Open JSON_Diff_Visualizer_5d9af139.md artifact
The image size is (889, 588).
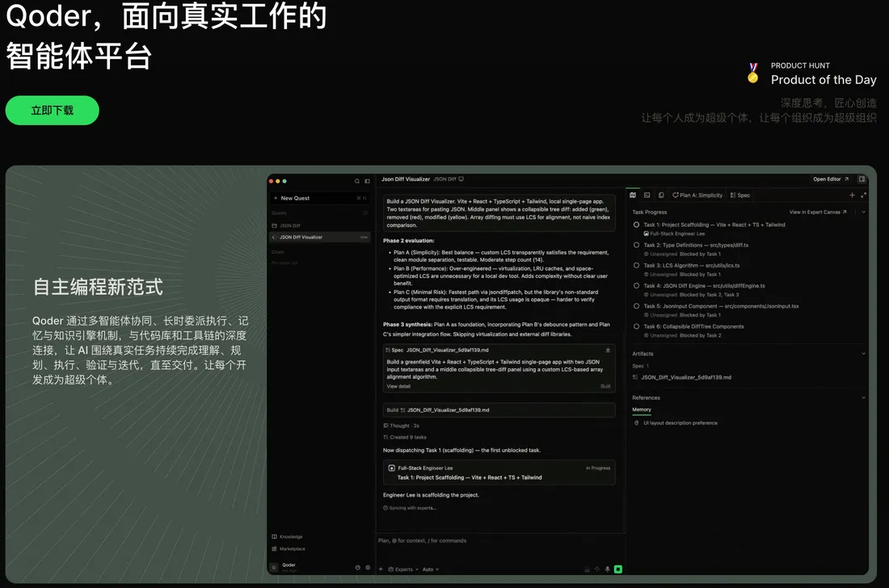click(682, 377)
